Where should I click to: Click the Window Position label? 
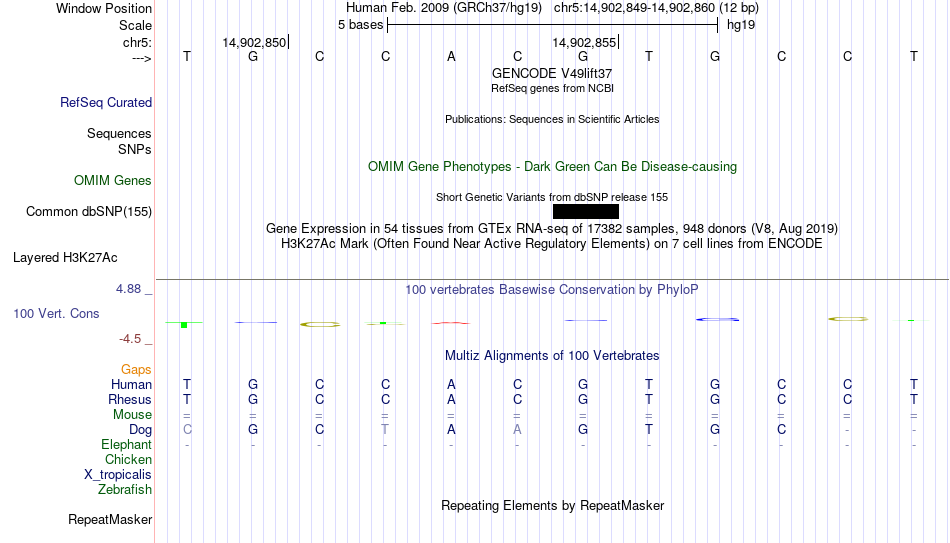pyautogui.click(x=104, y=8)
